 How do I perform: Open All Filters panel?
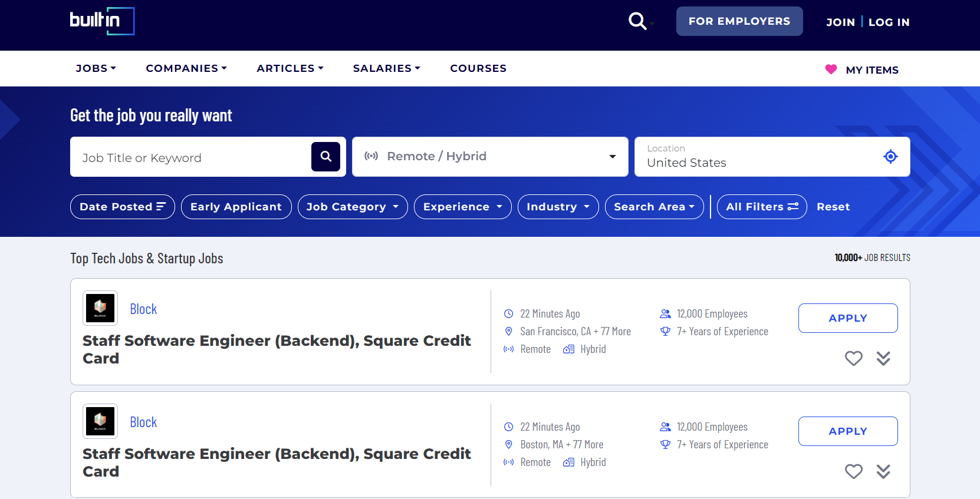point(762,207)
